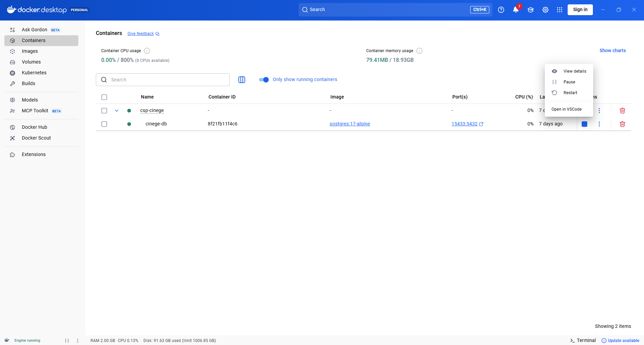Screen dimensions: 644x345
Task: Check the cinege-db row checkbox
Action: pyautogui.click(x=104, y=124)
